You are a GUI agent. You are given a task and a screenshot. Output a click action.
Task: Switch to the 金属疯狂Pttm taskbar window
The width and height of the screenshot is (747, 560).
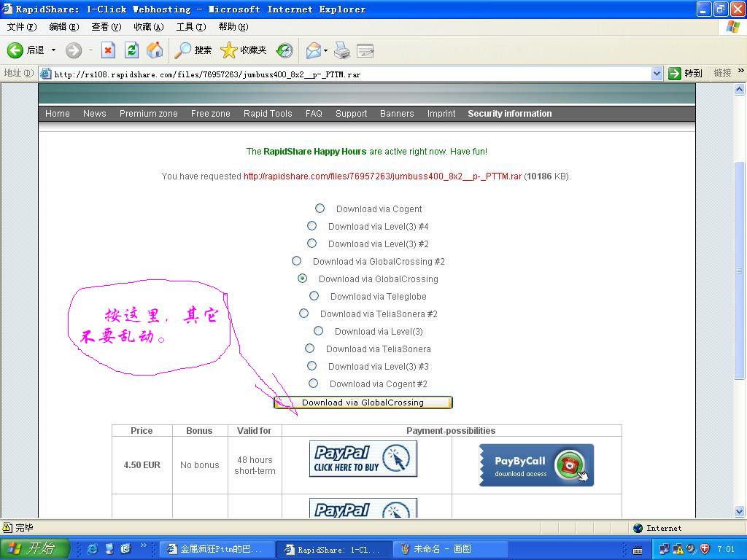(216, 549)
